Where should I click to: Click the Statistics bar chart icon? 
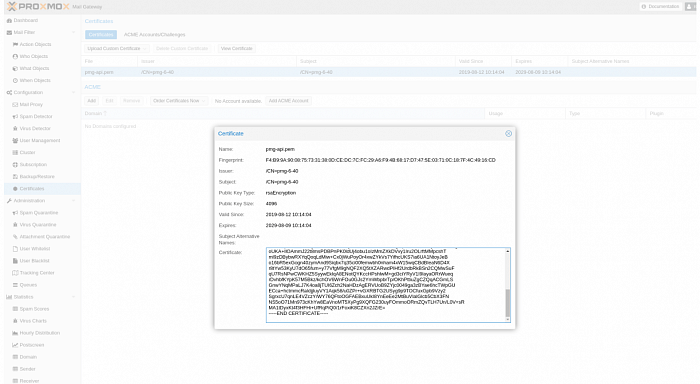(x=9, y=297)
